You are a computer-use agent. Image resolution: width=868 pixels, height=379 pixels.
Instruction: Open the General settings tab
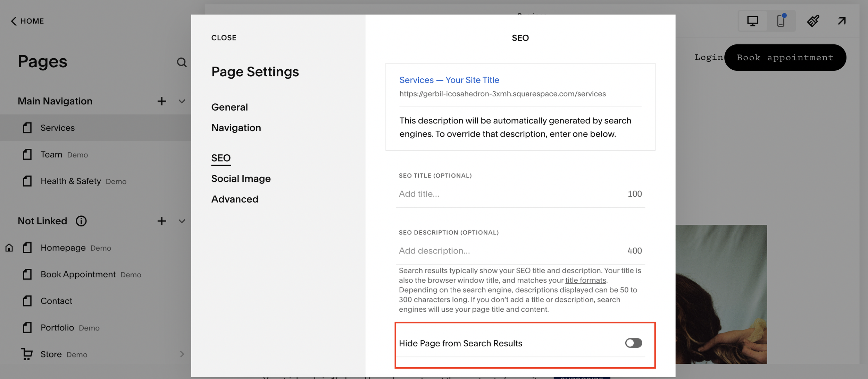pyautogui.click(x=229, y=107)
